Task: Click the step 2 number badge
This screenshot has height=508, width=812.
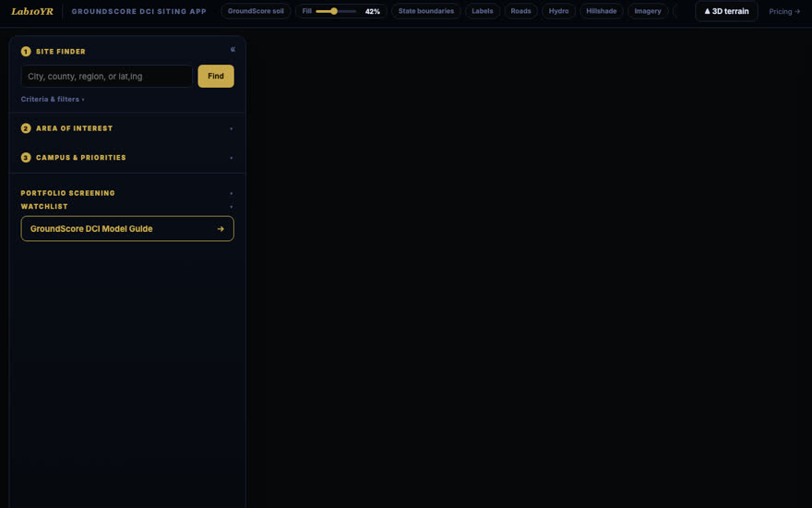Action: pos(26,128)
